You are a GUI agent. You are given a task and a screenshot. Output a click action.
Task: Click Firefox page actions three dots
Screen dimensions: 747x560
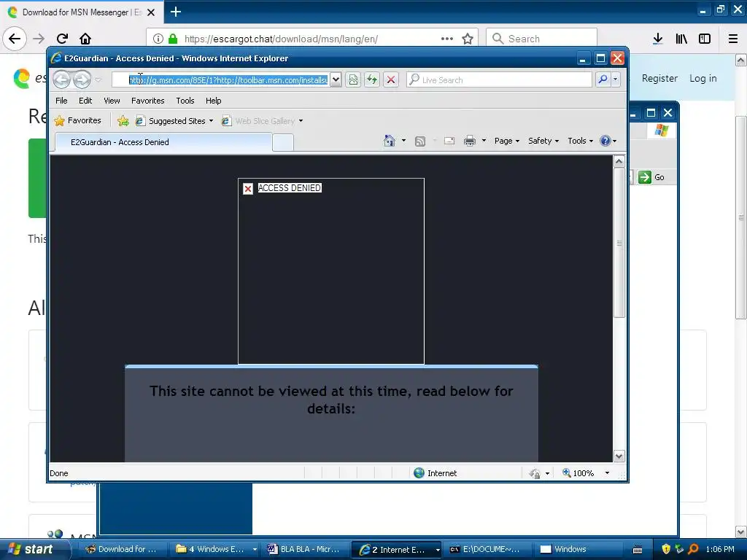point(447,39)
